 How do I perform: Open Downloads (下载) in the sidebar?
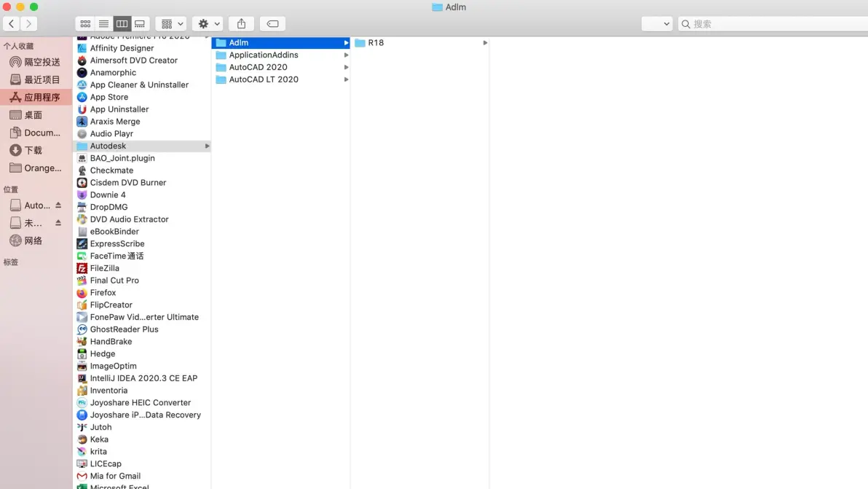pyautogui.click(x=36, y=151)
